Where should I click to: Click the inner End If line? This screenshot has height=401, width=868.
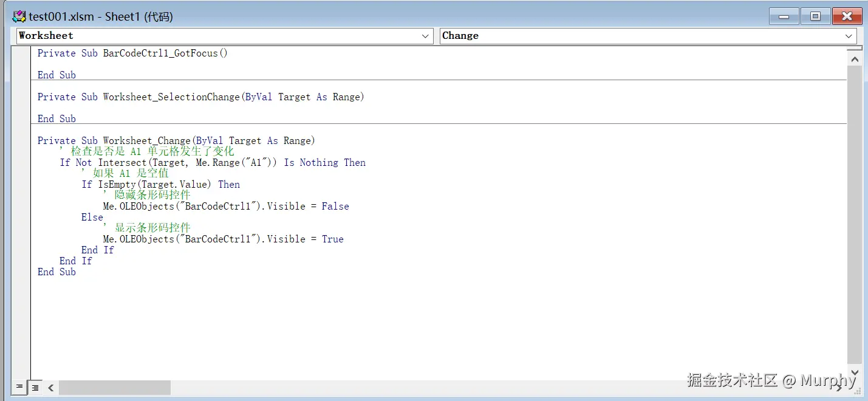click(x=98, y=250)
